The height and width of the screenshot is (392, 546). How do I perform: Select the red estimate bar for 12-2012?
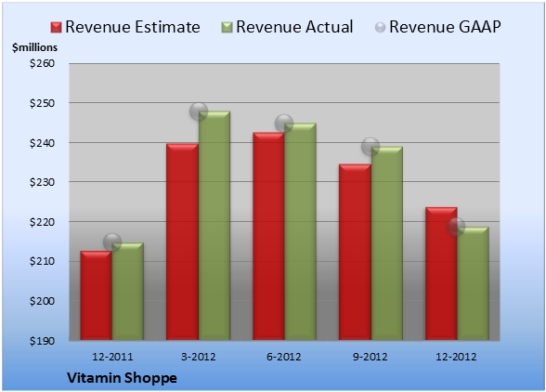[441, 273]
